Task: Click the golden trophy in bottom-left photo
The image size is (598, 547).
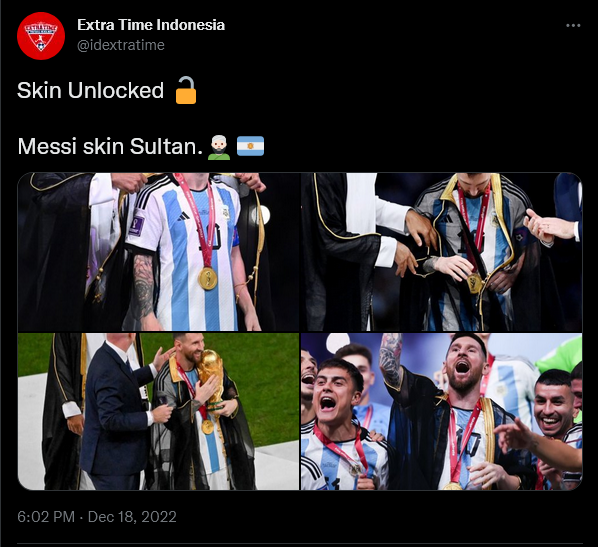Action: 212,380
